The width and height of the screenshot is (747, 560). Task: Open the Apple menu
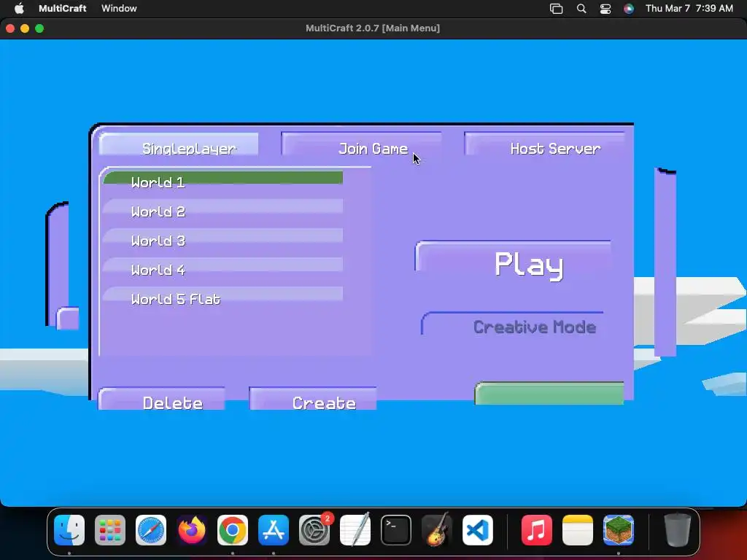19,8
